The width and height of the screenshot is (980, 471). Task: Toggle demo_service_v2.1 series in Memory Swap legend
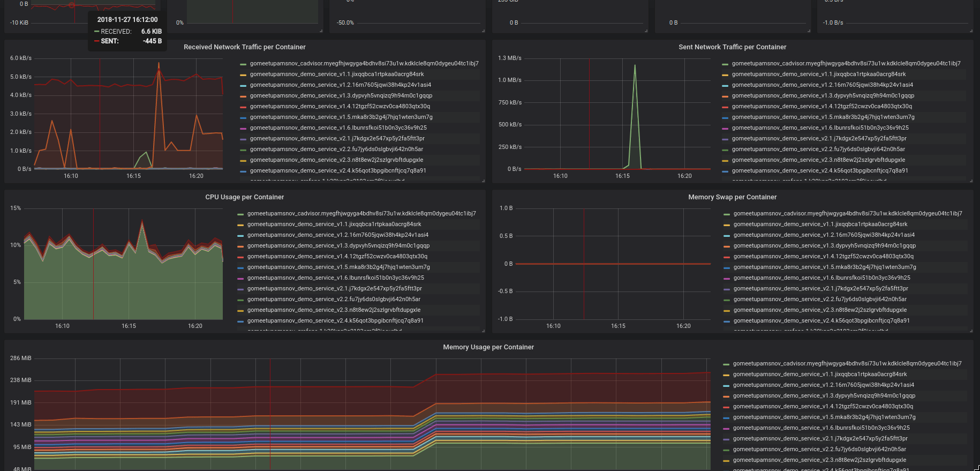coord(821,288)
